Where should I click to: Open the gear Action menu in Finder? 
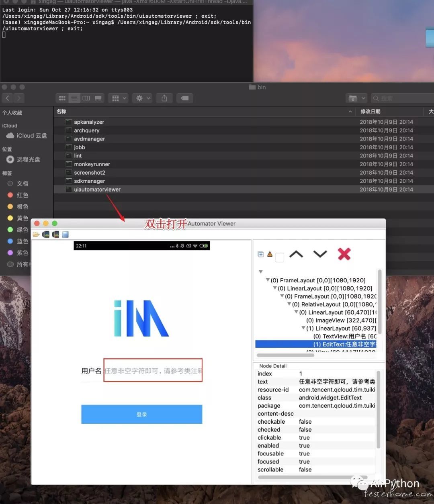pyautogui.click(x=143, y=98)
